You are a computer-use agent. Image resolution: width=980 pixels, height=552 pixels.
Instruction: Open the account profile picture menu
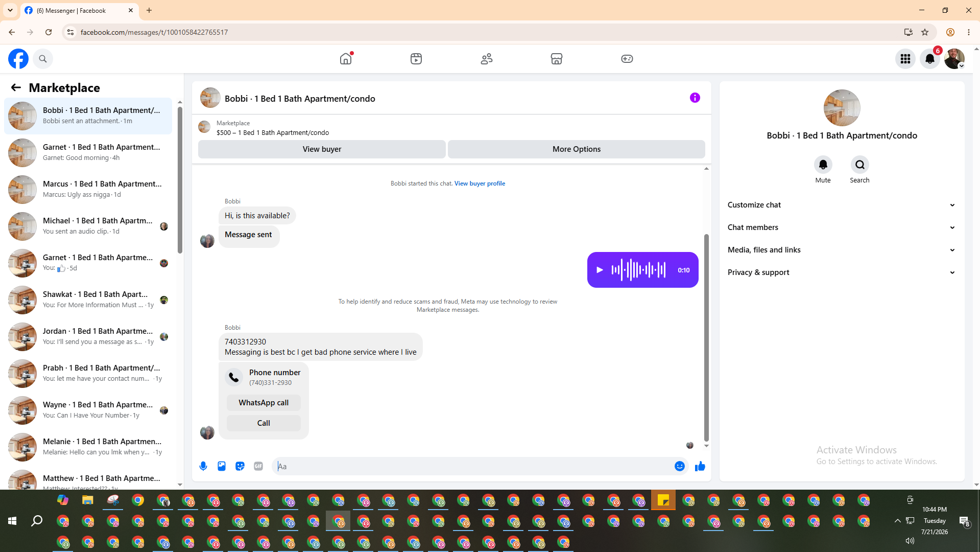(954, 59)
